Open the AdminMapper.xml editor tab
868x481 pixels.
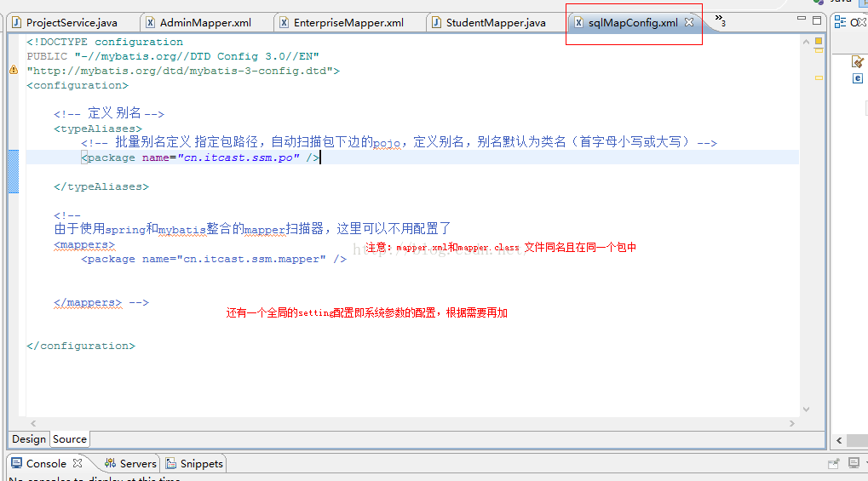198,23
